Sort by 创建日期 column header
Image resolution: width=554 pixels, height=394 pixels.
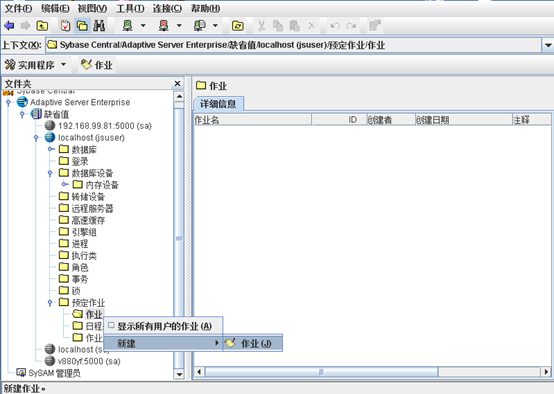[x=464, y=119]
